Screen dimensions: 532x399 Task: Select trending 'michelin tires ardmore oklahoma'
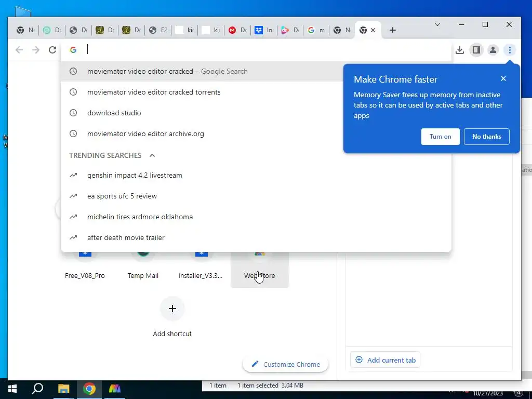click(x=256, y=217)
